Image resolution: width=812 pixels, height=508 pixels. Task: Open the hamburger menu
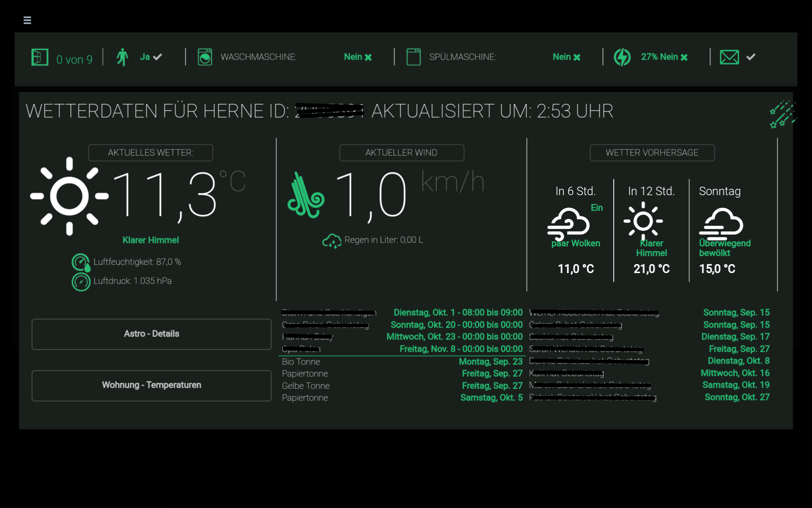click(27, 20)
